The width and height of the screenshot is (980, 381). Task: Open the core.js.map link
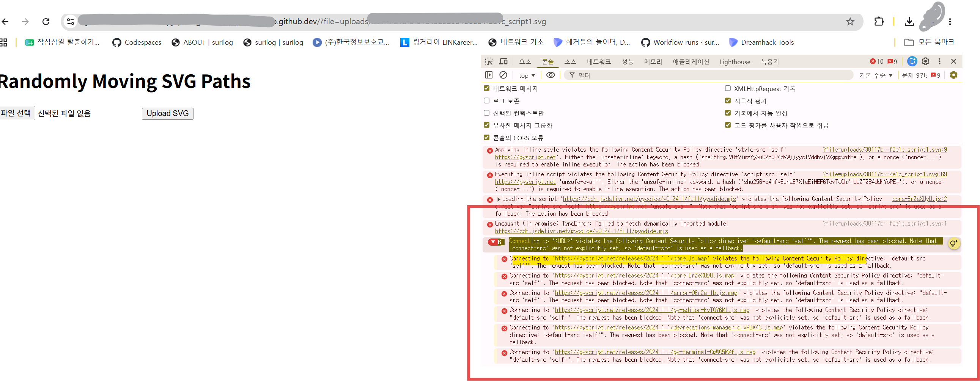tap(631, 258)
